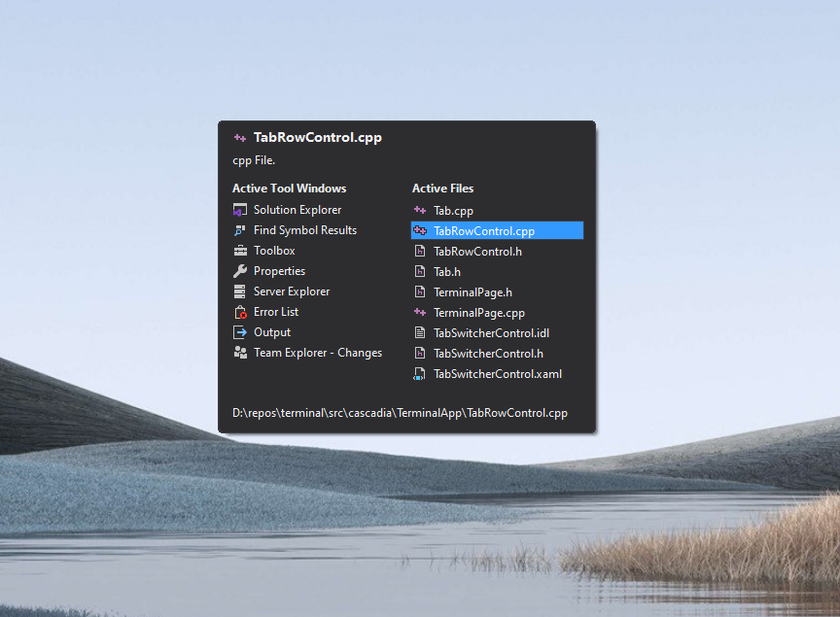This screenshot has height=617, width=840.
Task: Click the Properties wrench icon
Action: click(240, 271)
